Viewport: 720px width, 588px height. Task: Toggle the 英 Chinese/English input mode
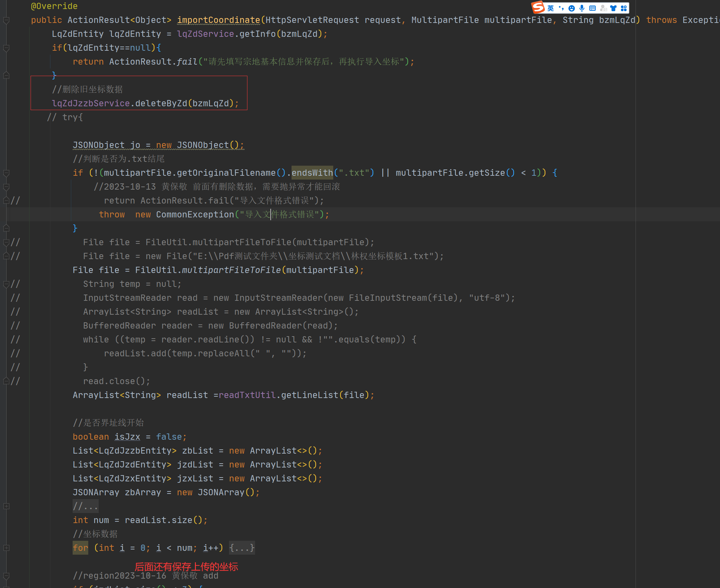(551, 8)
